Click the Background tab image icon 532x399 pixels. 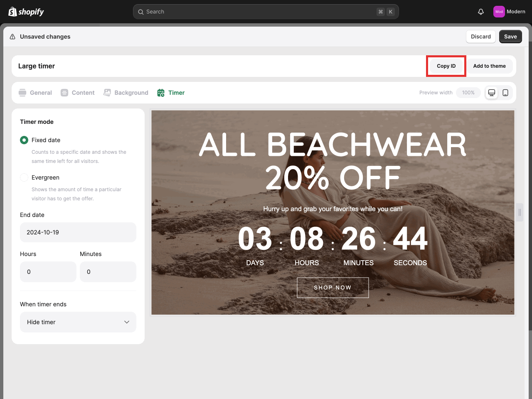(107, 93)
